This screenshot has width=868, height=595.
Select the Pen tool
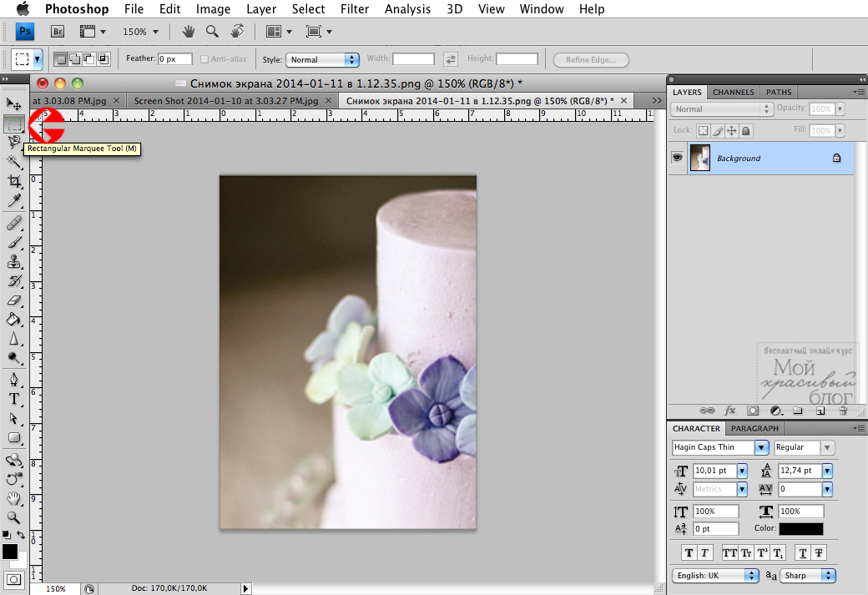point(14,380)
